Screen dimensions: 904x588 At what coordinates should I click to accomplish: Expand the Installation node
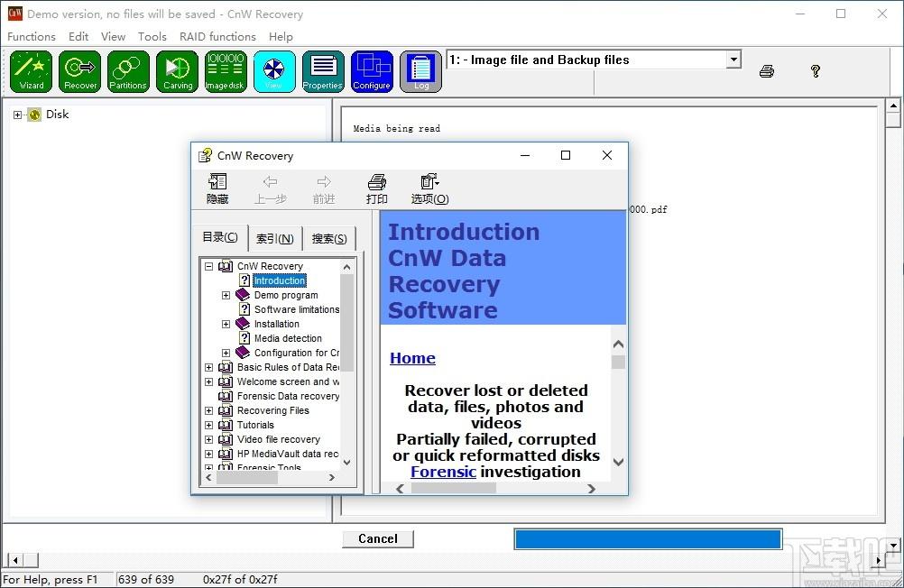coord(226,324)
